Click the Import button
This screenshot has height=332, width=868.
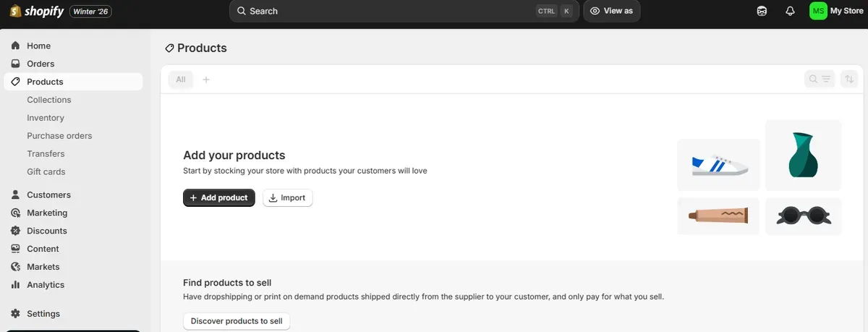point(288,197)
